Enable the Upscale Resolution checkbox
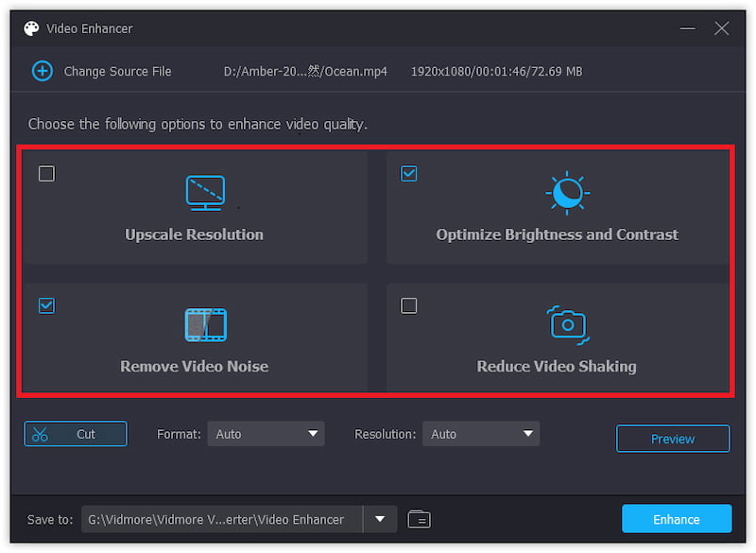 (x=46, y=174)
